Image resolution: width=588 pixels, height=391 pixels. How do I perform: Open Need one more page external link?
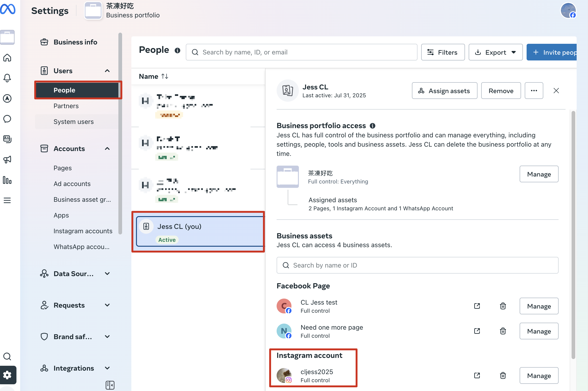pyautogui.click(x=477, y=331)
